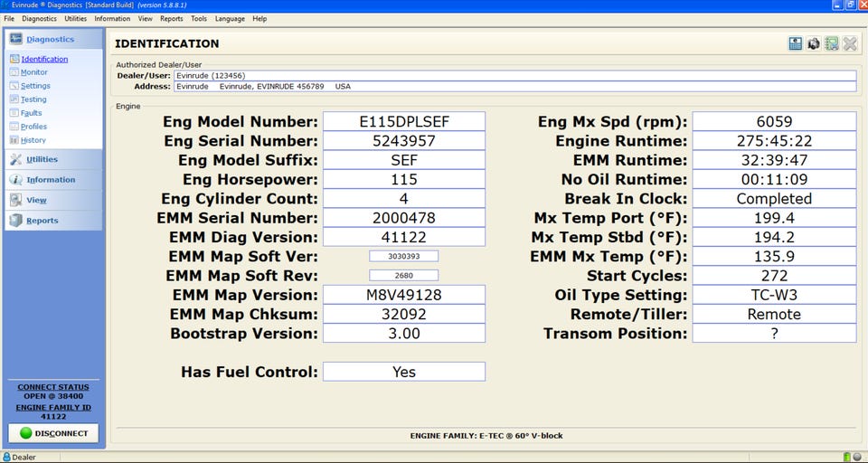Click the Diagnostics panel header icon
The image size is (868, 463).
(16, 39)
